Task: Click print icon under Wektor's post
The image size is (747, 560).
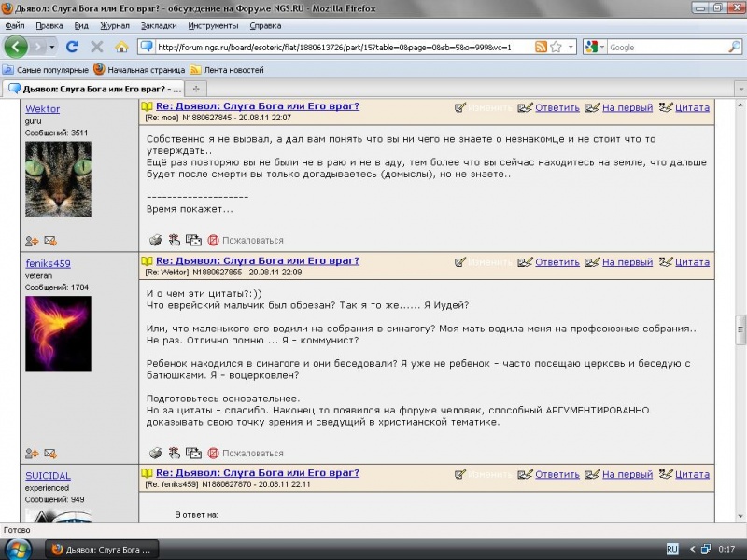Action: point(156,240)
